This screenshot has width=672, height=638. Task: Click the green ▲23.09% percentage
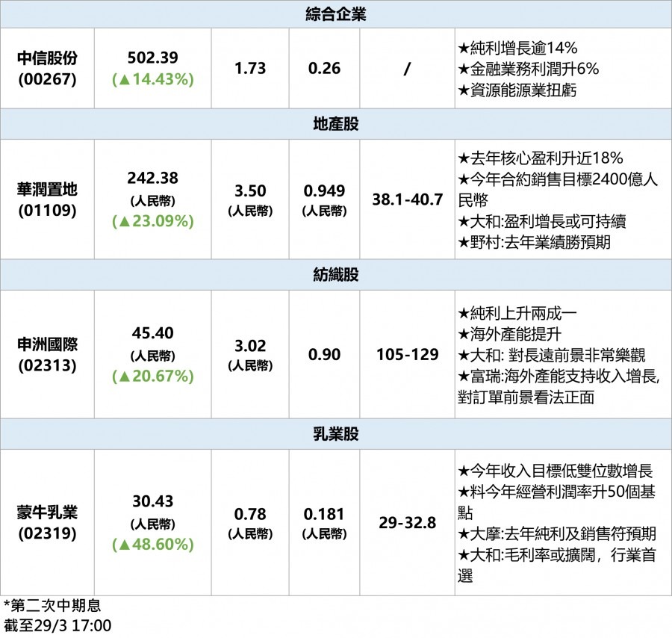click(152, 221)
